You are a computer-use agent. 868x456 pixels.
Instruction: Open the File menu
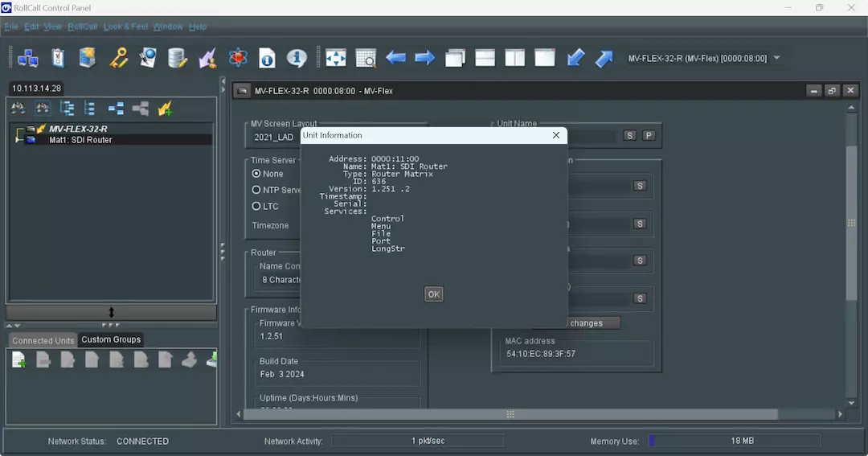pos(11,27)
